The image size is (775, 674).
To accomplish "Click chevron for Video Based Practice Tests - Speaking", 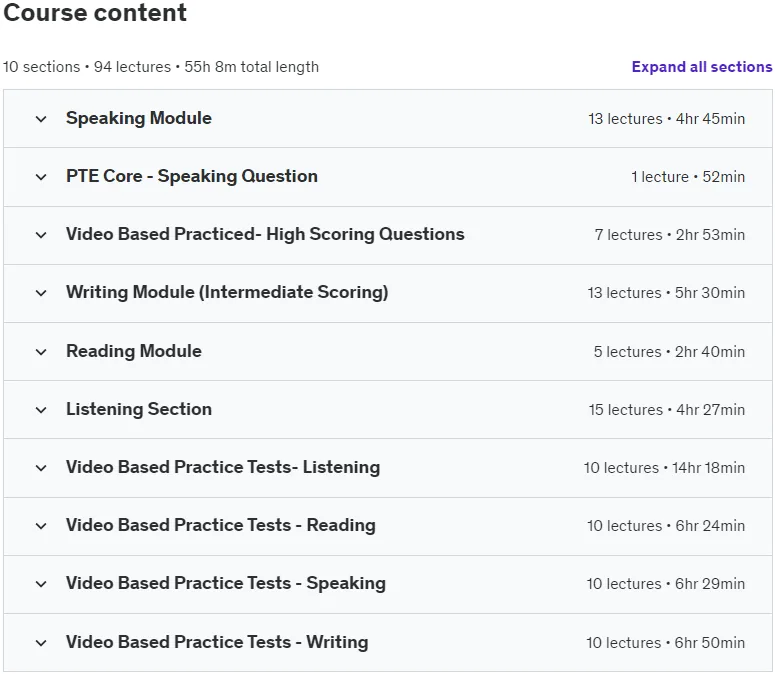I will [x=41, y=584].
